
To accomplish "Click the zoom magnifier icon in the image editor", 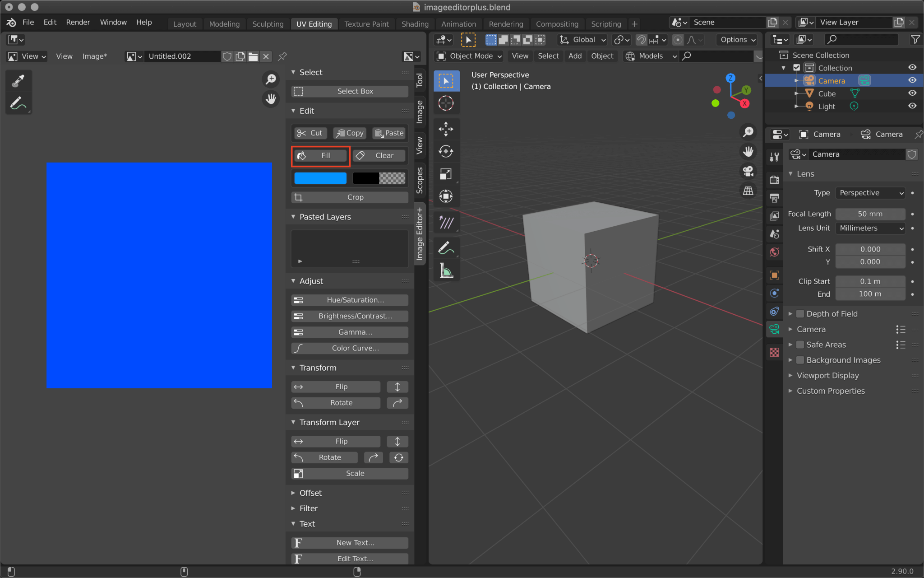I will click(x=271, y=79).
